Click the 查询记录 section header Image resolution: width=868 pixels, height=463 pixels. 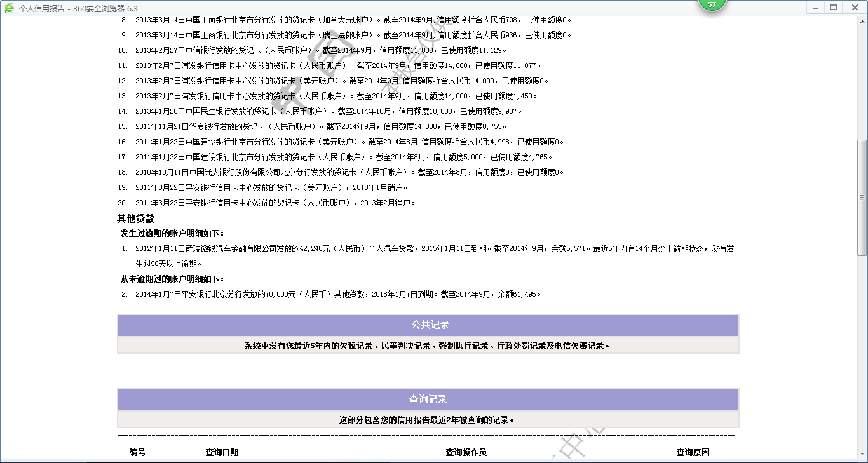[x=428, y=399]
